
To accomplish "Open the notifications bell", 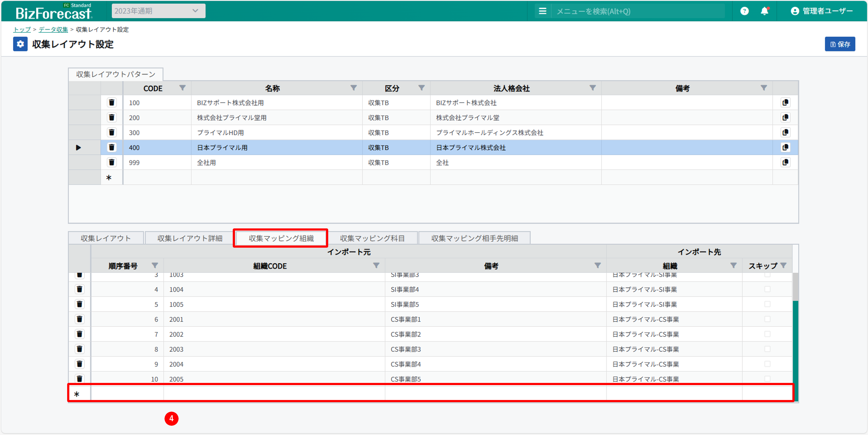I will [765, 11].
